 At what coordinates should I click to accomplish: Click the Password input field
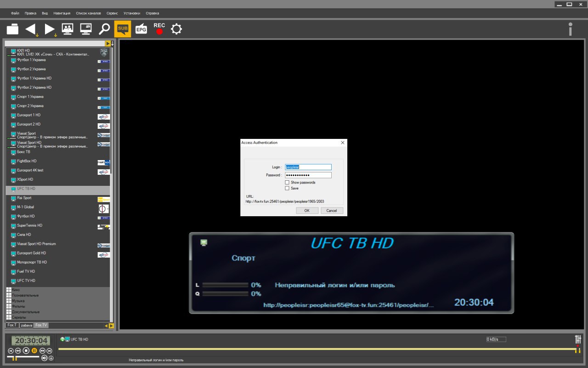pyautogui.click(x=308, y=175)
